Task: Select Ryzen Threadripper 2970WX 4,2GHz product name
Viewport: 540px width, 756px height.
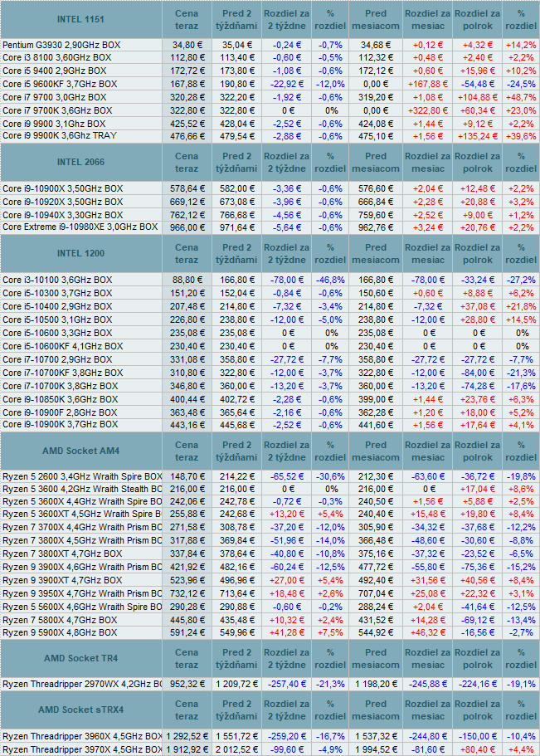Action: pos(82,684)
